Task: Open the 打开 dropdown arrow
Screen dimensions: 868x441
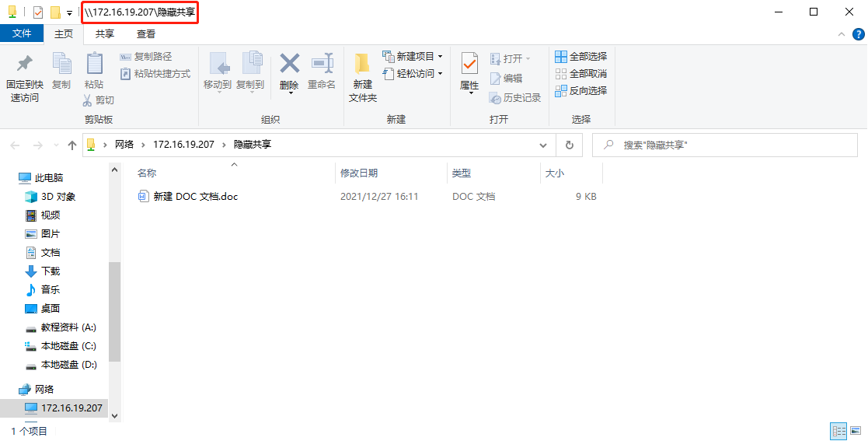Action: point(528,59)
